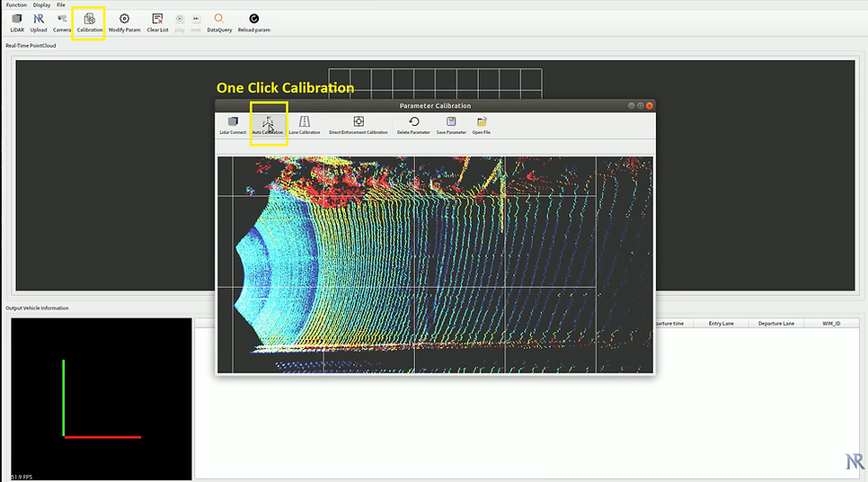The image size is (868, 482).
Task: Click the Real-Time PointCloud label
Action: pos(31,46)
